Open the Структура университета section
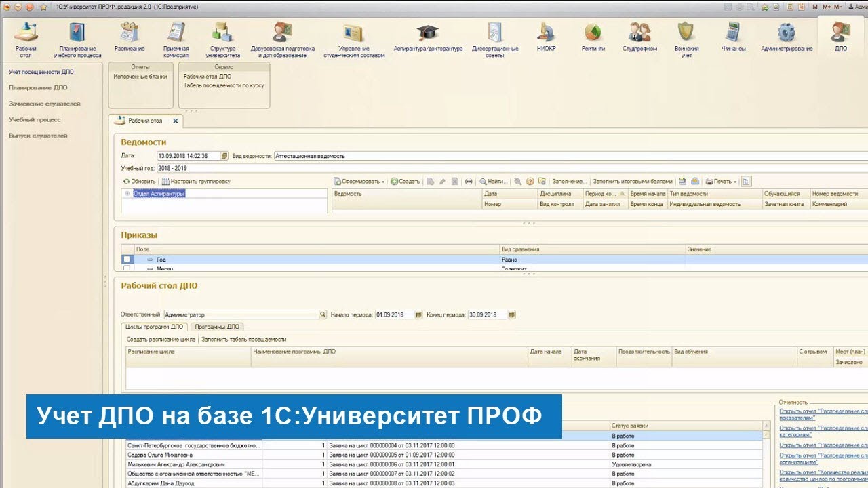Screen dimensions: 868x488 222,33
